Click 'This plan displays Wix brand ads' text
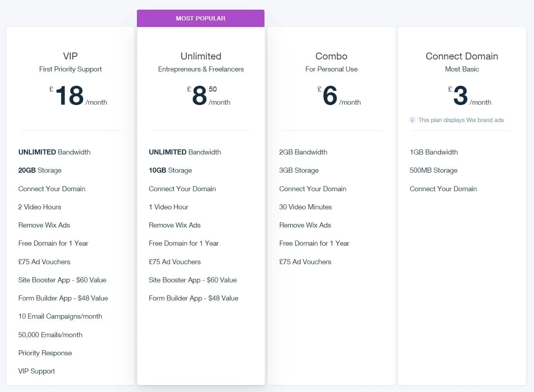 (x=461, y=120)
